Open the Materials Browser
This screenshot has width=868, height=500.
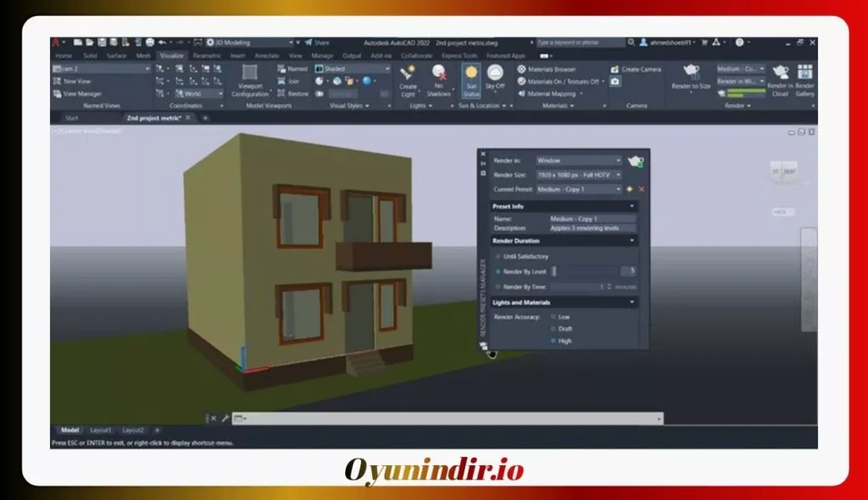tap(547, 69)
